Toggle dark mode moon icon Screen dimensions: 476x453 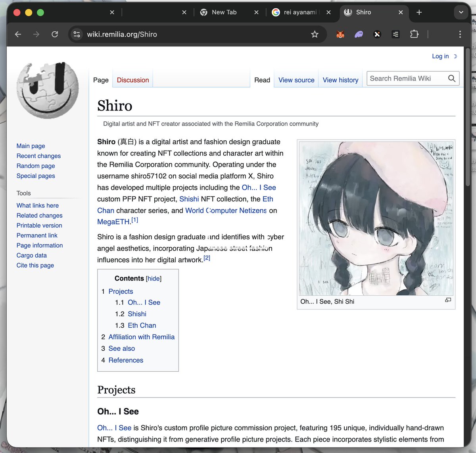pyautogui.click(x=455, y=56)
